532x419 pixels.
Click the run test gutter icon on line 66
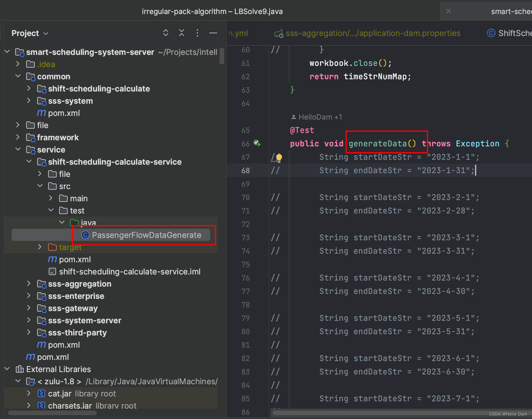(x=257, y=143)
